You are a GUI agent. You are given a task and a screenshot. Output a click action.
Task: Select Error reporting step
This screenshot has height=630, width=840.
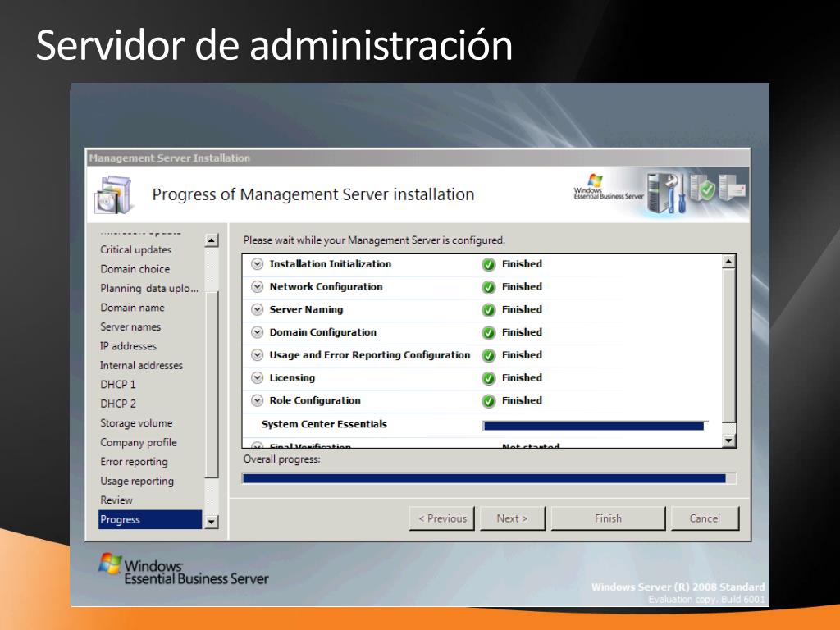[x=134, y=462]
